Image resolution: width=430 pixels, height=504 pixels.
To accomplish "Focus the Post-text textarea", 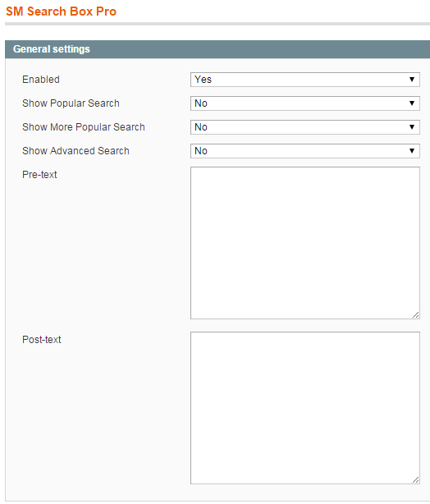I will 305,408.
